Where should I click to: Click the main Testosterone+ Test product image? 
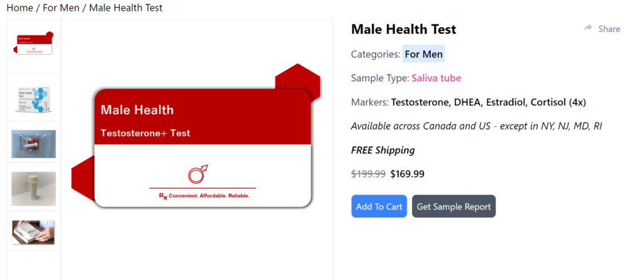coord(196,136)
